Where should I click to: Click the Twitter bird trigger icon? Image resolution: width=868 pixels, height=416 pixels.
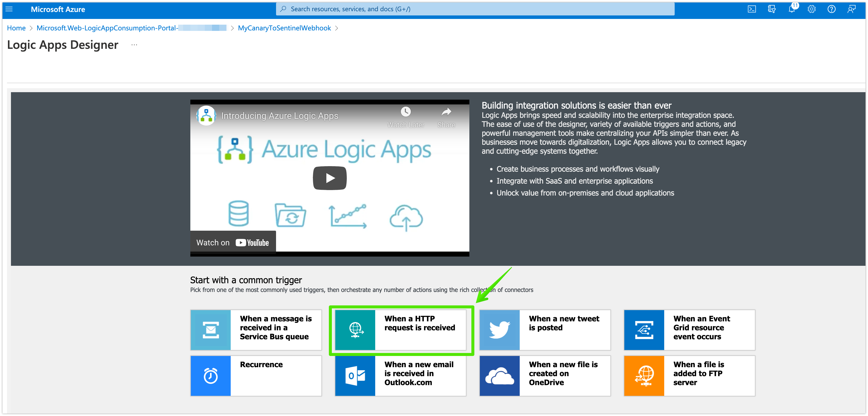(x=499, y=330)
